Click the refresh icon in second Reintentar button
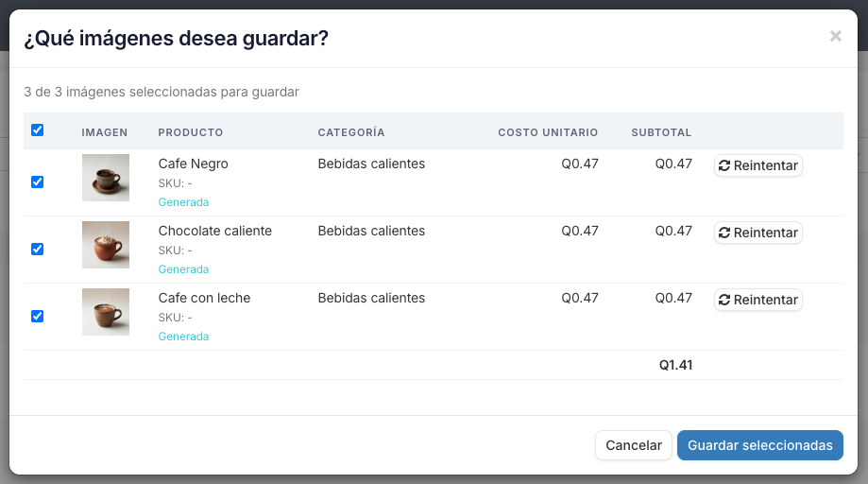868x484 pixels. (724, 233)
